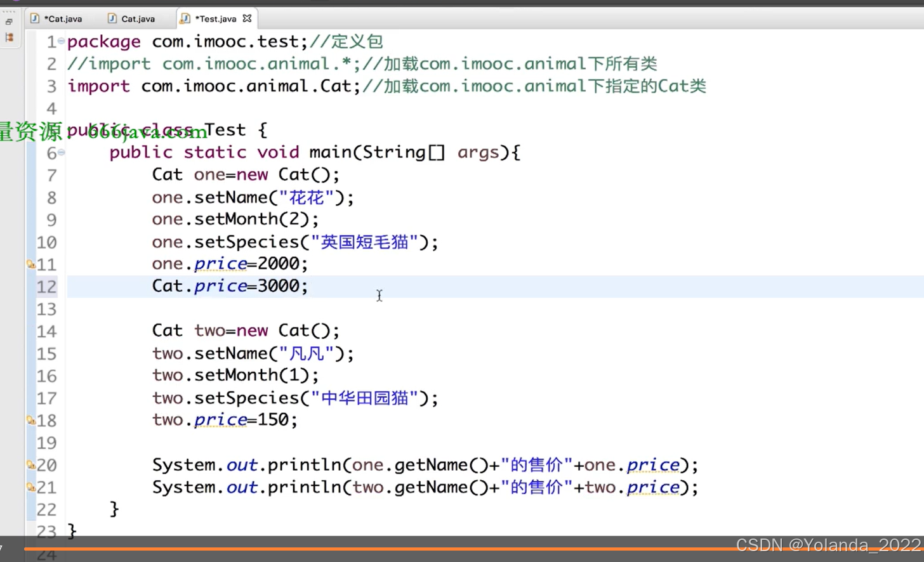924x562 pixels.
Task: Click the Java file icon on *Cat.java tab
Action: coord(35,18)
